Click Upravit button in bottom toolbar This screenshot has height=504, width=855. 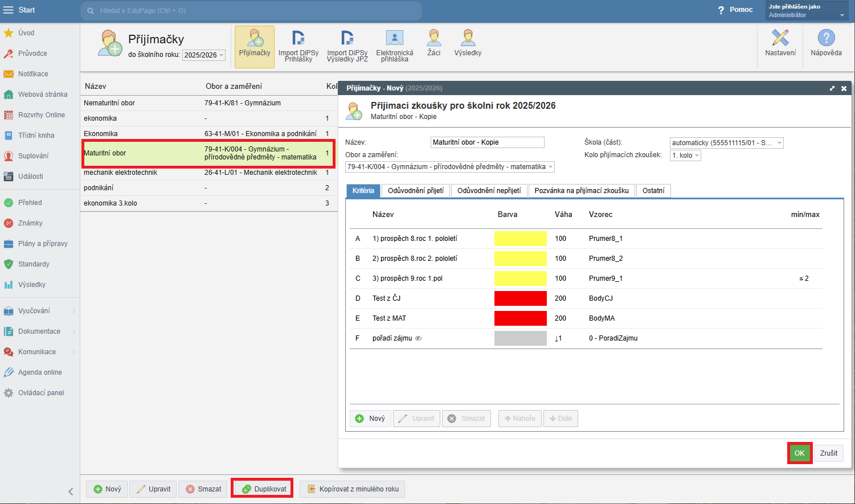pos(153,489)
